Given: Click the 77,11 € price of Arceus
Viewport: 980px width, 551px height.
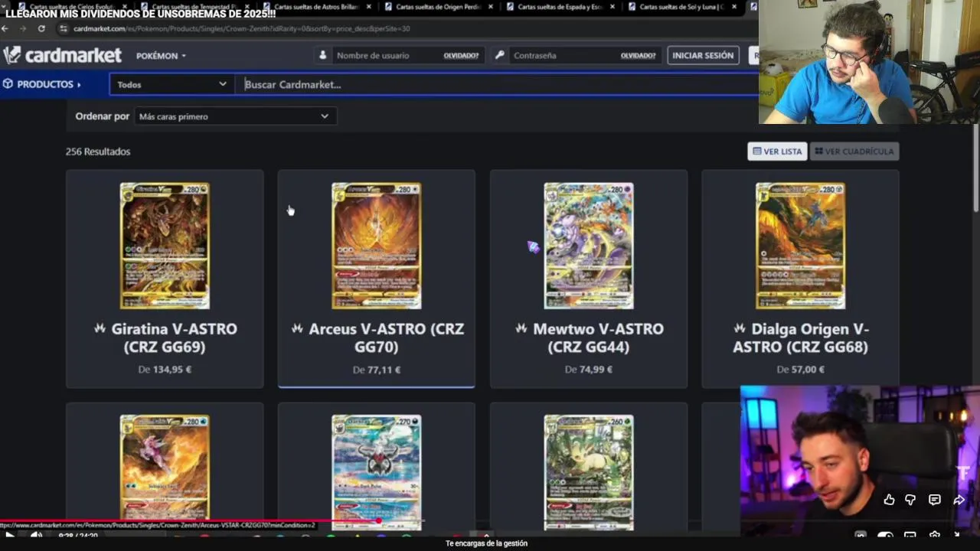Looking at the screenshot, I should [384, 370].
